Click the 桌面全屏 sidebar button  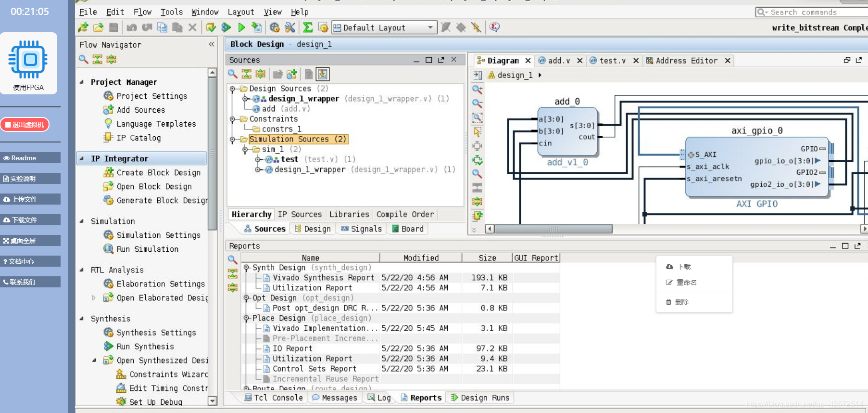30,241
